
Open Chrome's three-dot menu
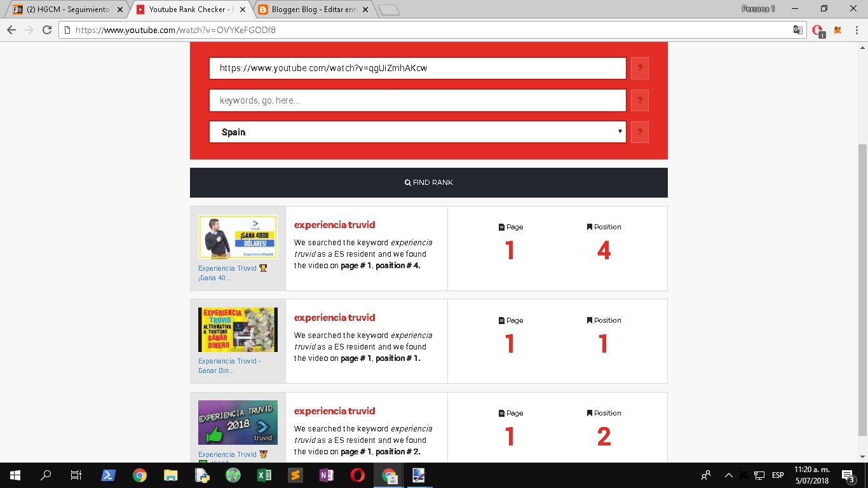click(855, 30)
